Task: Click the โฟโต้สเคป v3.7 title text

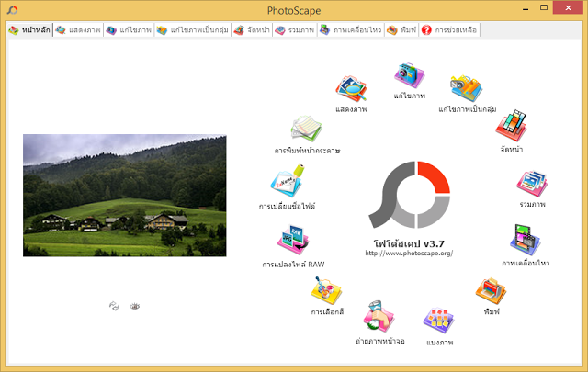Action: pos(409,243)
